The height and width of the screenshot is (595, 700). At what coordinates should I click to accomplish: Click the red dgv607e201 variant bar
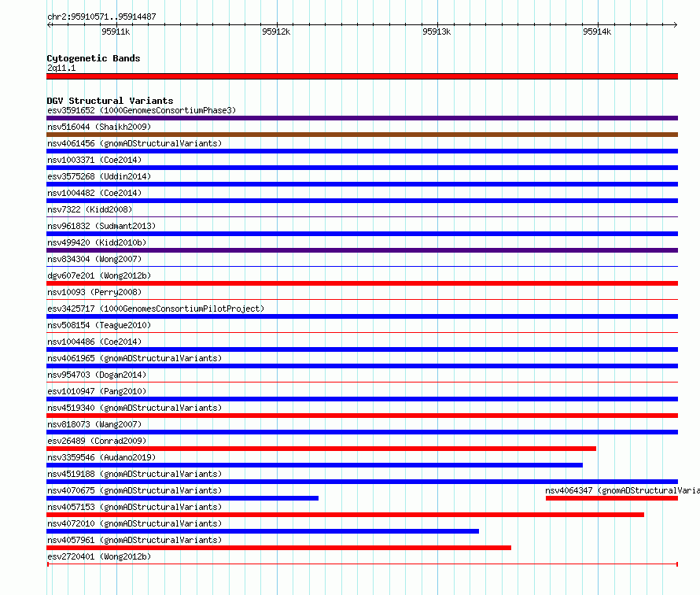(362, 283)
